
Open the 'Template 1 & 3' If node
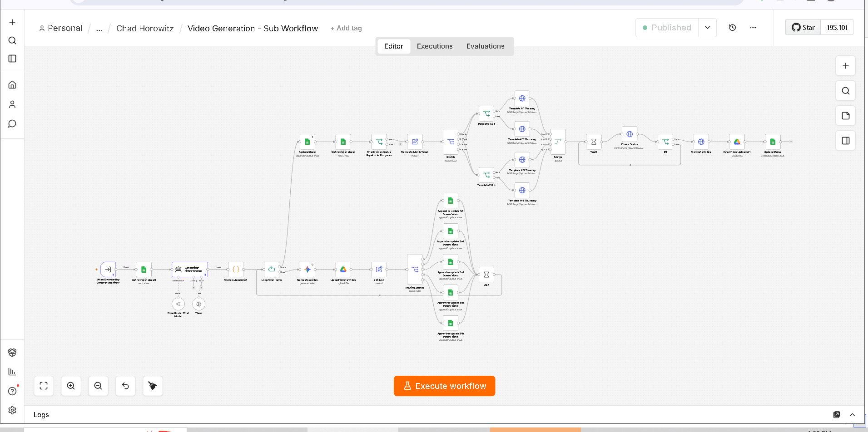[x=486, y=113]
